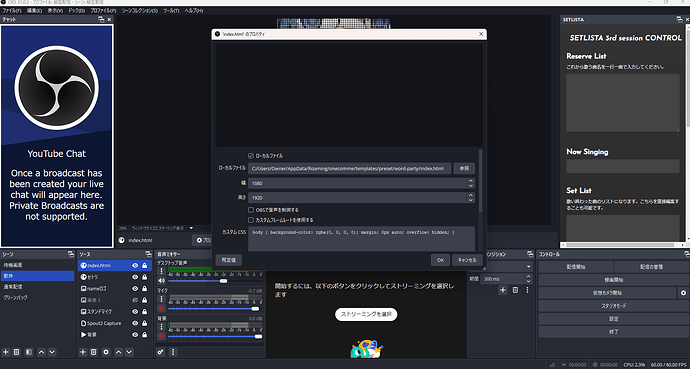
Task: Click the virtual camera settings gear icon
Action: [x=683, y=292]
